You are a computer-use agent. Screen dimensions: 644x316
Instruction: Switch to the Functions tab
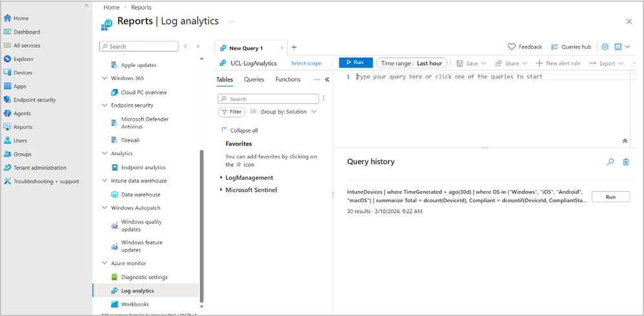coord(288,79)
